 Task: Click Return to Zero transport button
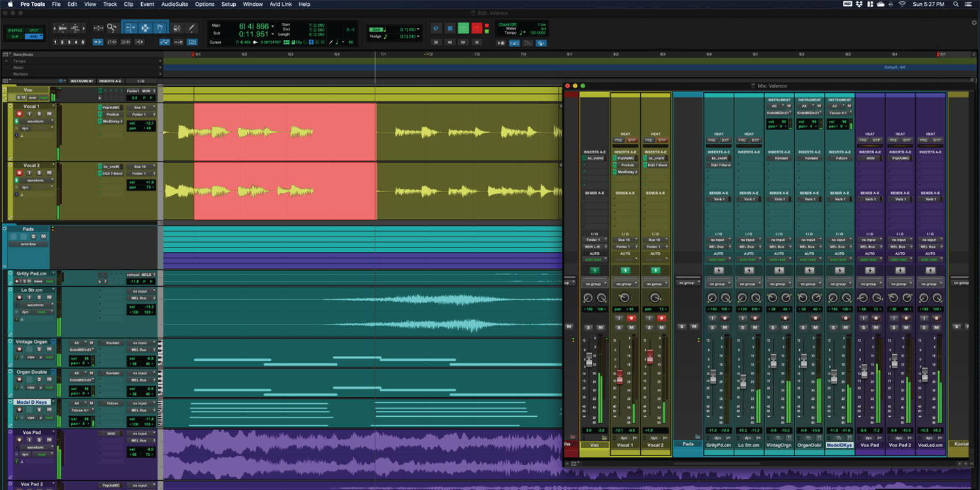click(x=436, y=42)
